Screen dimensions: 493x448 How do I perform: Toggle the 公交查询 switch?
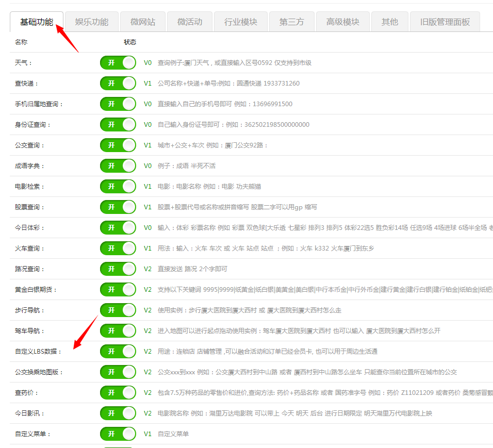[x=118, y=145]
